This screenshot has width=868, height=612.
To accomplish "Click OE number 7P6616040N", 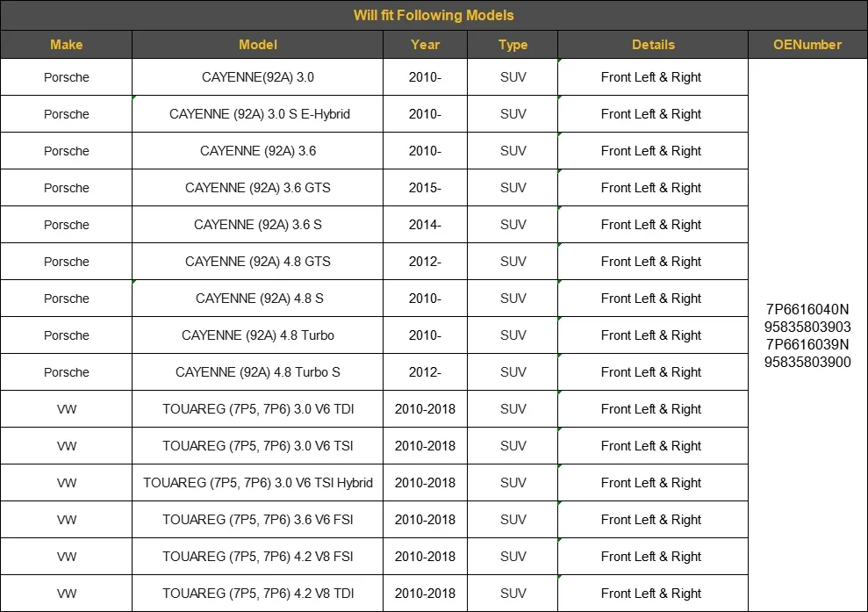I will click(807, 309).
